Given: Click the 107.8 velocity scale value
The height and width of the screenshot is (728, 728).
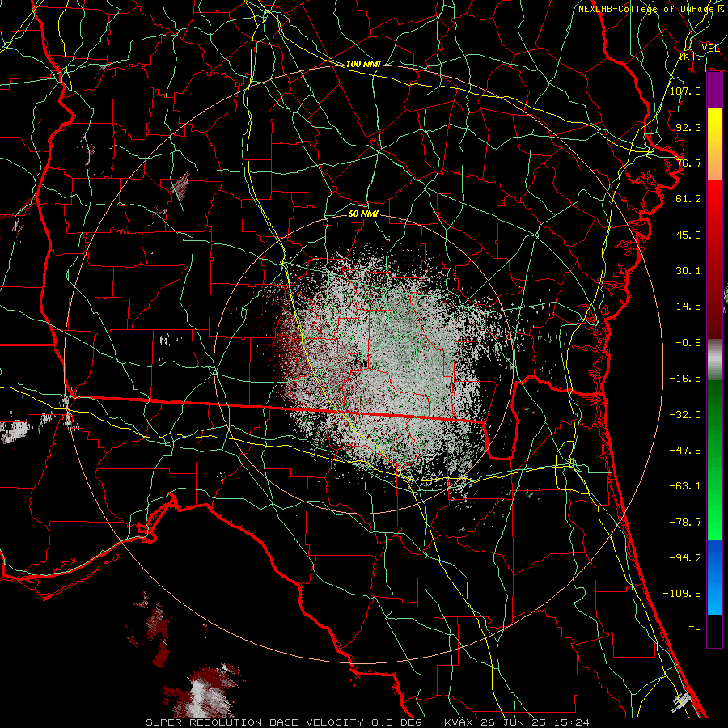Looking at the screenshot, I should pyautogui.click(x=685, y=91).
